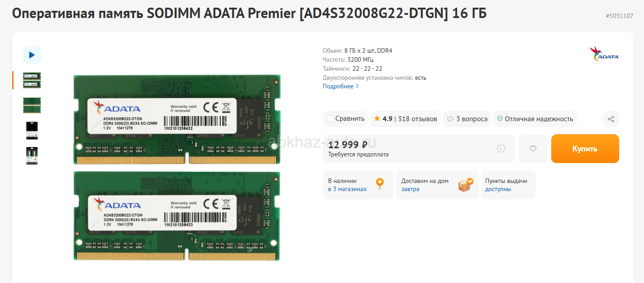
Task: Click the orange rating star
Action: 376,119
